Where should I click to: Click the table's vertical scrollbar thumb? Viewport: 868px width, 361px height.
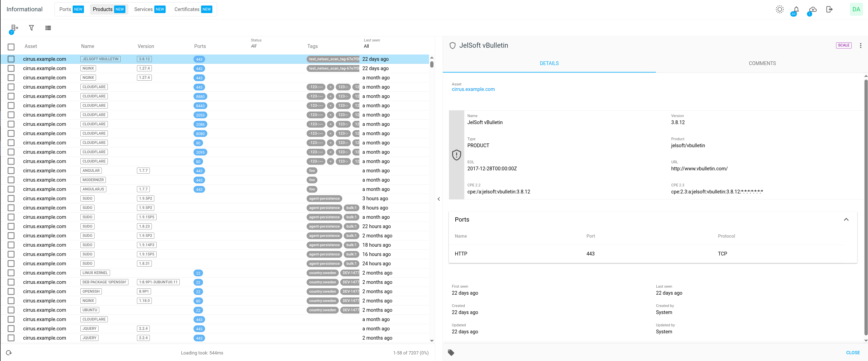point(432,64)
